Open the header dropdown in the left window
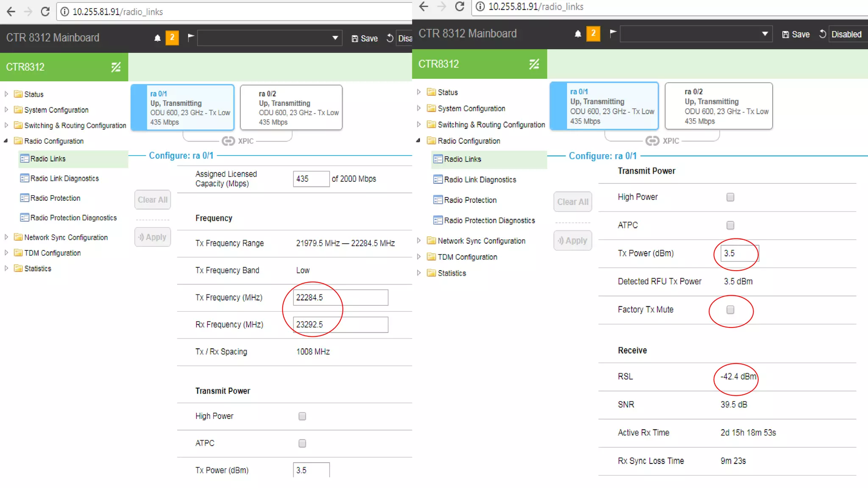Image resolution: width=868 pixels, height=488 pixels. (x=270, y=38)
